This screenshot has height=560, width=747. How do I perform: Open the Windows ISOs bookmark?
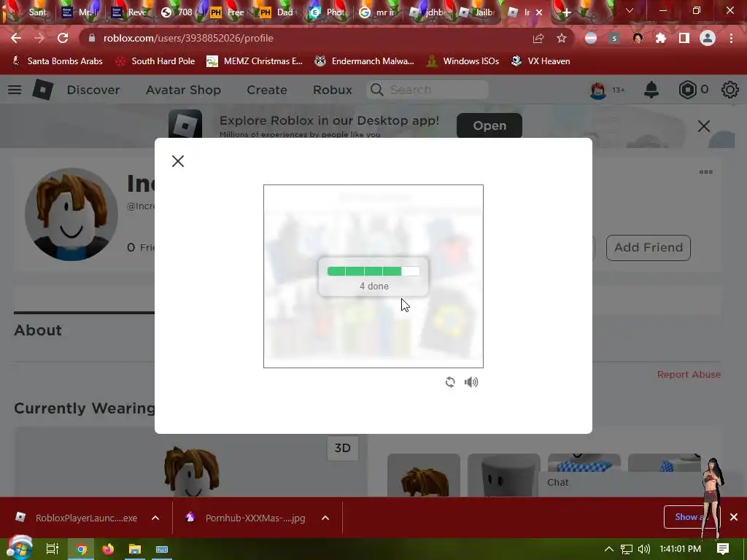tap(463, 61)
